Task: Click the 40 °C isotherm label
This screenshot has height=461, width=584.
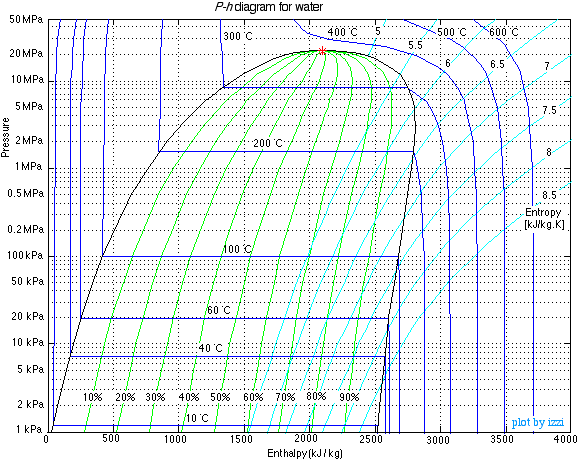Action: 210,348
